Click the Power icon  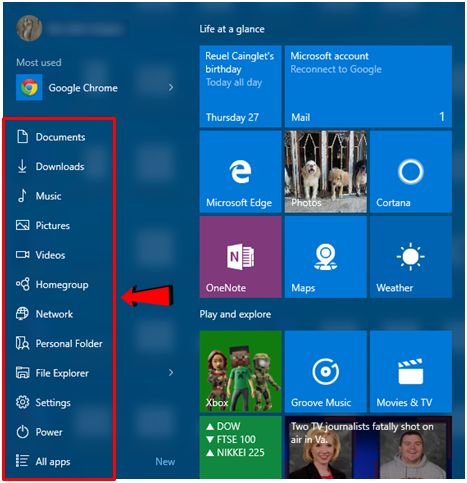coord(22,432)
